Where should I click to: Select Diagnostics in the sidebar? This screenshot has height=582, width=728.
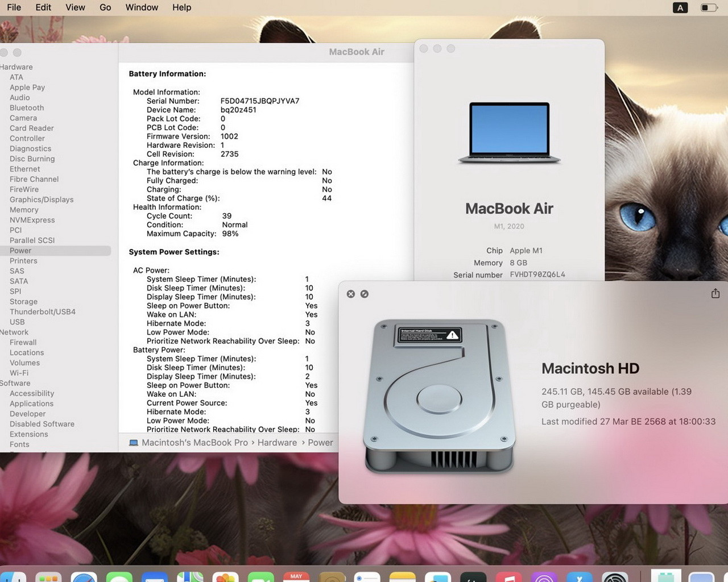tap(30, 149)
